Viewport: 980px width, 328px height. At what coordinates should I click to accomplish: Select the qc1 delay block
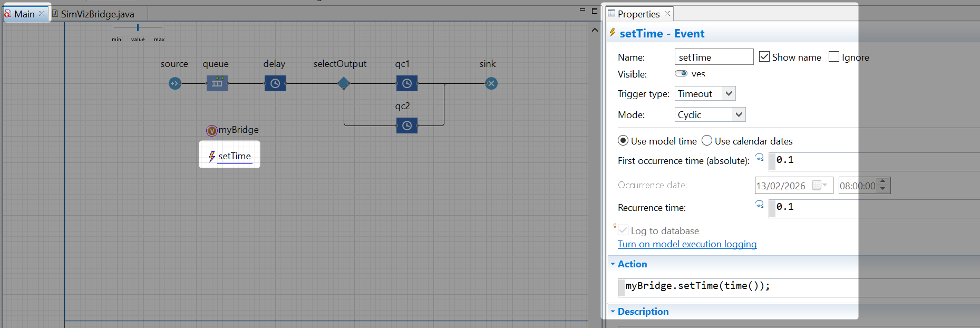(x=406, y=83)
